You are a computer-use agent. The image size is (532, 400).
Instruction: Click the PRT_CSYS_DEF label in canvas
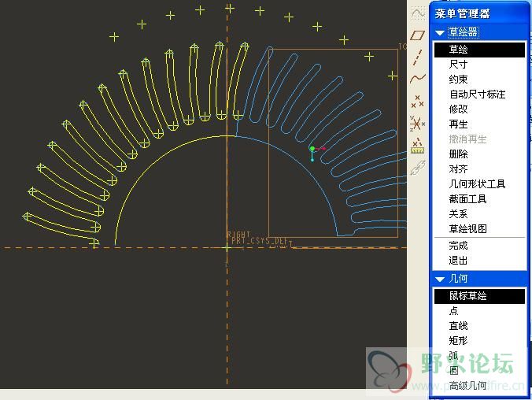[x=260, y=241]
